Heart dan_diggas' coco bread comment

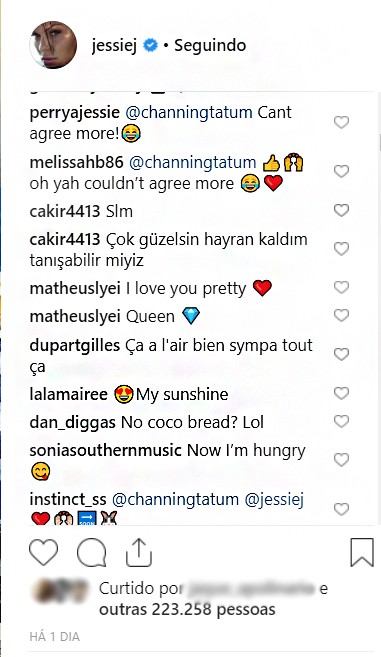tap(341, 421)
